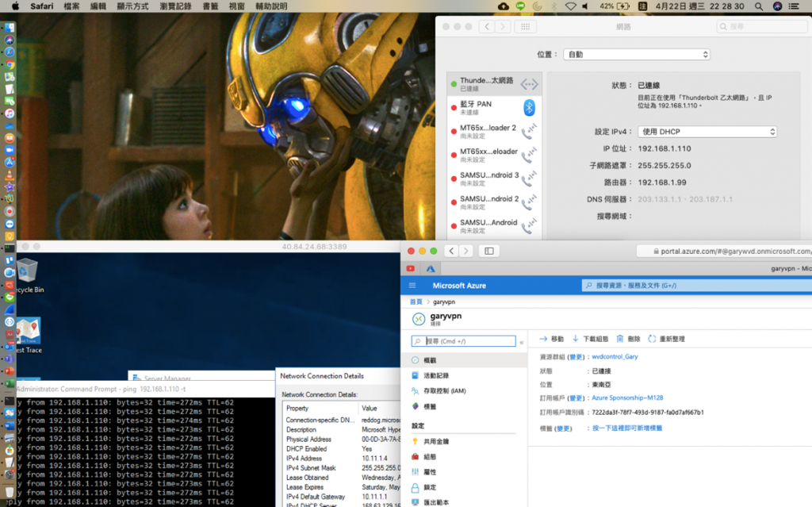Click the Command Prompt ping window title
This screenshot has width=812, height=507.
point(101,389)
